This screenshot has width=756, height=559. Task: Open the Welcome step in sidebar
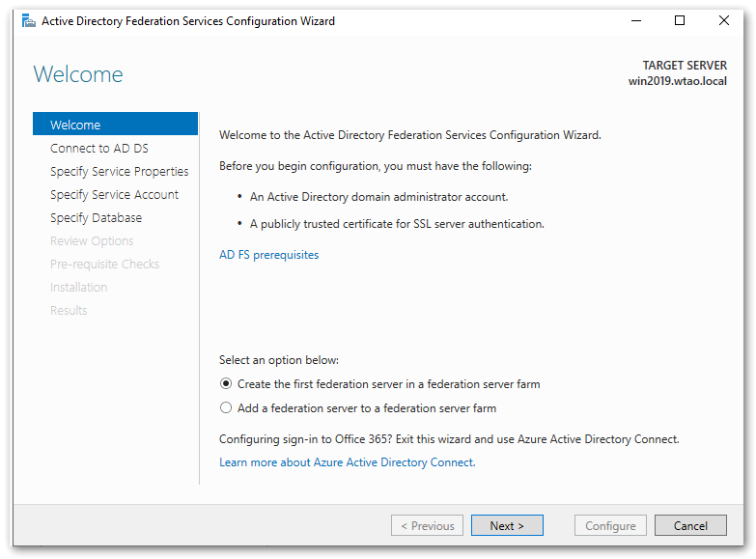(x=75, y=126)
